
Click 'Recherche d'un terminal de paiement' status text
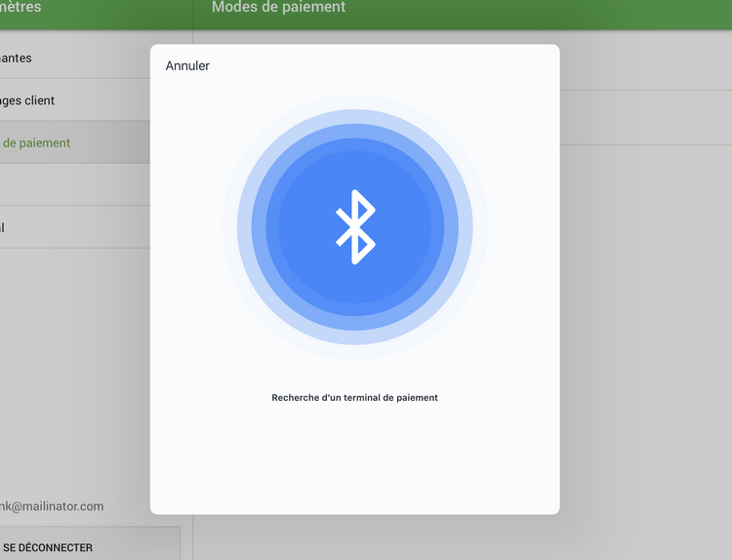(x=354, y=398)
